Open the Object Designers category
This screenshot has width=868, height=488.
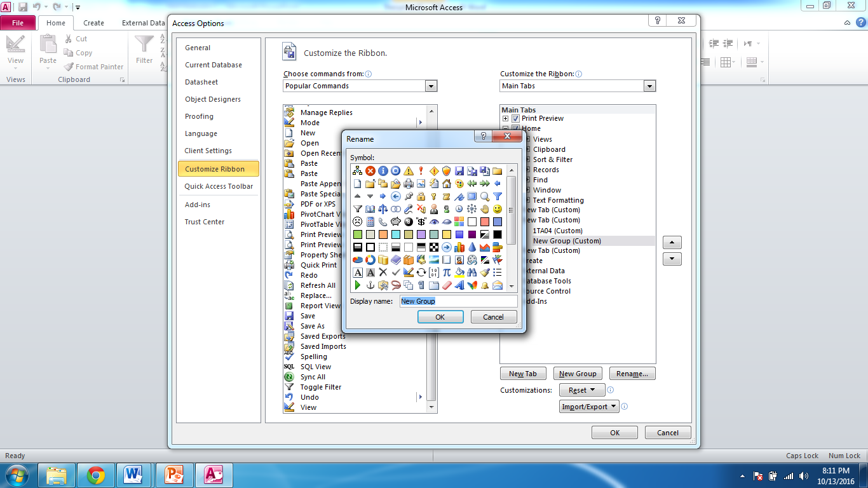coord(213,99)
